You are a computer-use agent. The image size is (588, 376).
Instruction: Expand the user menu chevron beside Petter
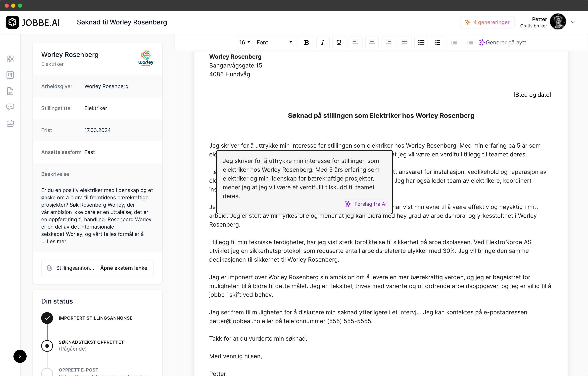tap(573, 22)
